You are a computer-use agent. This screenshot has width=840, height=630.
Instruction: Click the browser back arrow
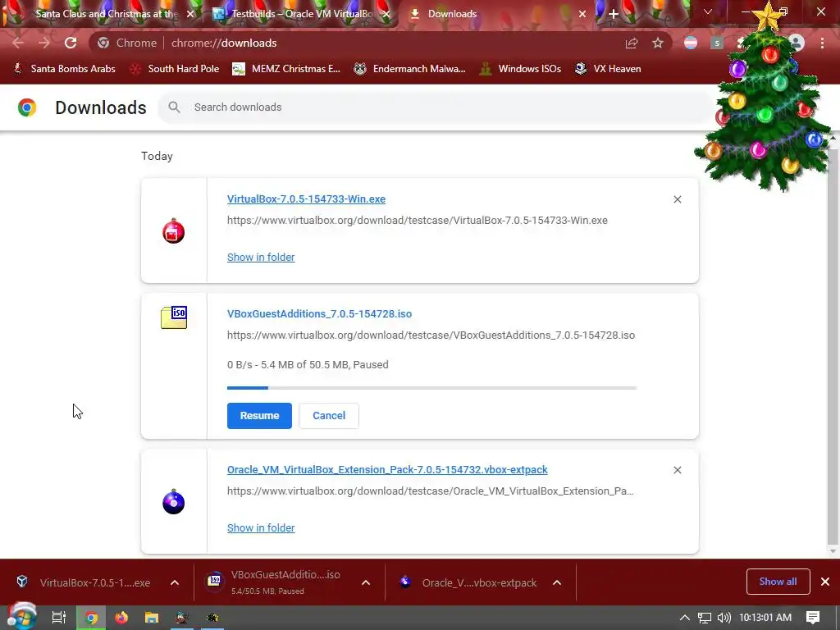(x=18, y=43)
